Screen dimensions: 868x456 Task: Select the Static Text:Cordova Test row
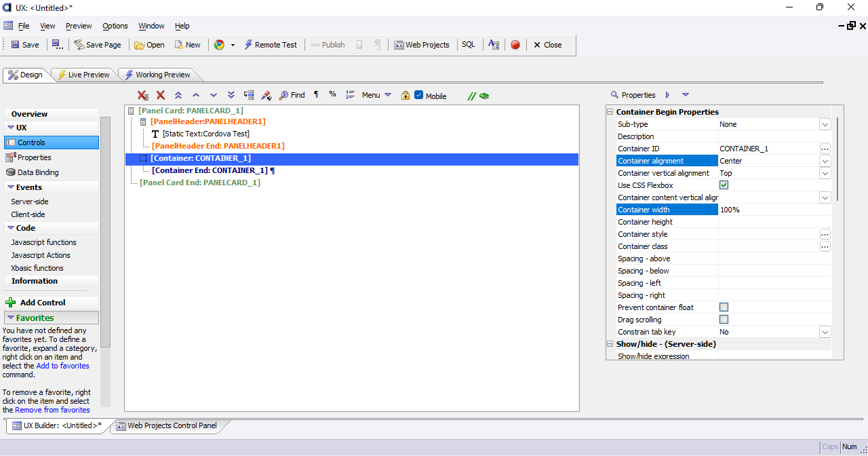pos(352,134)
